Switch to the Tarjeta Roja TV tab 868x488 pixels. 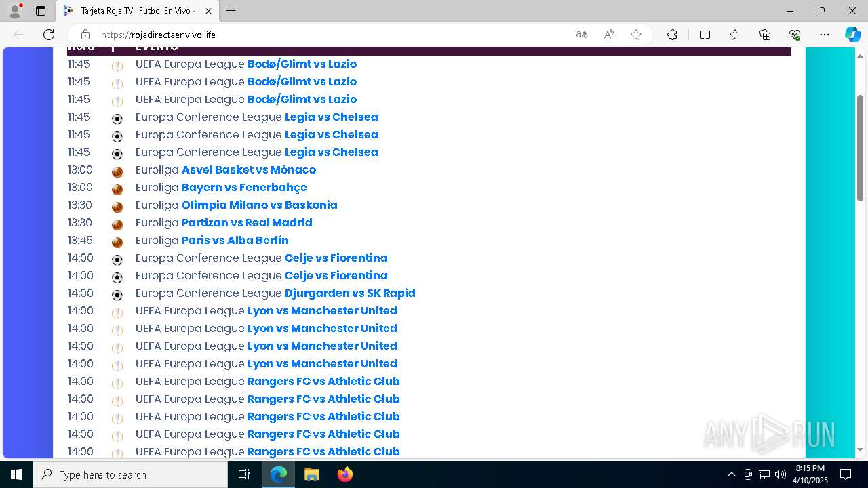coord(138,11)
